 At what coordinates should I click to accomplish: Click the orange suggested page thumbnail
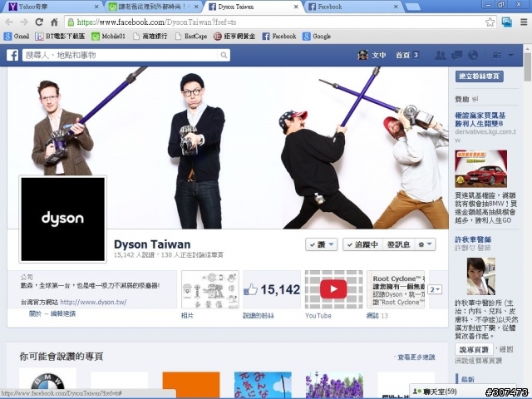point(191,385)
